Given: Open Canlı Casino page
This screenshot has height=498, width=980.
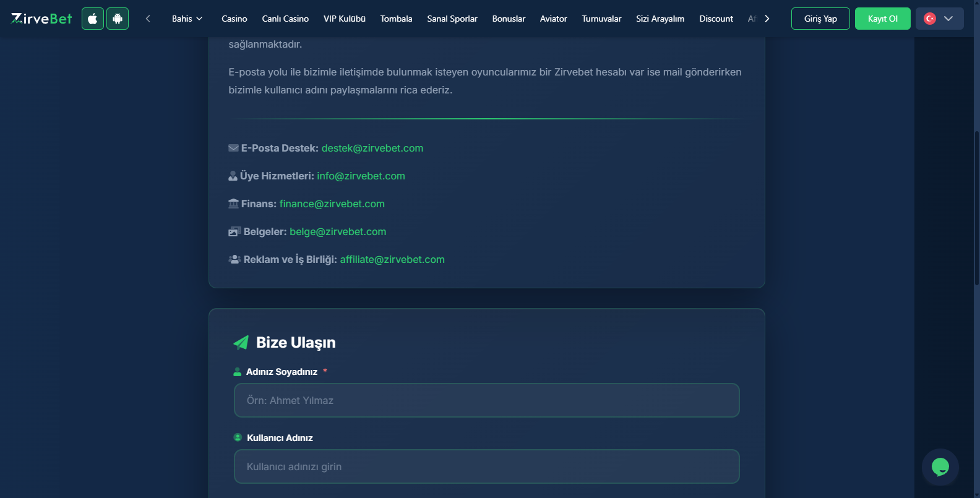Looking at the screenshot, I should click(285, 19).
